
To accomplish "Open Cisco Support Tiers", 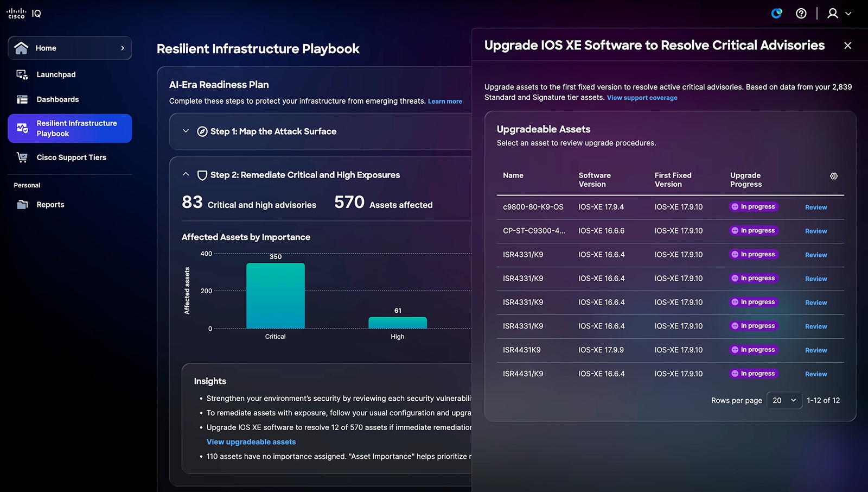I will (71, 157).
